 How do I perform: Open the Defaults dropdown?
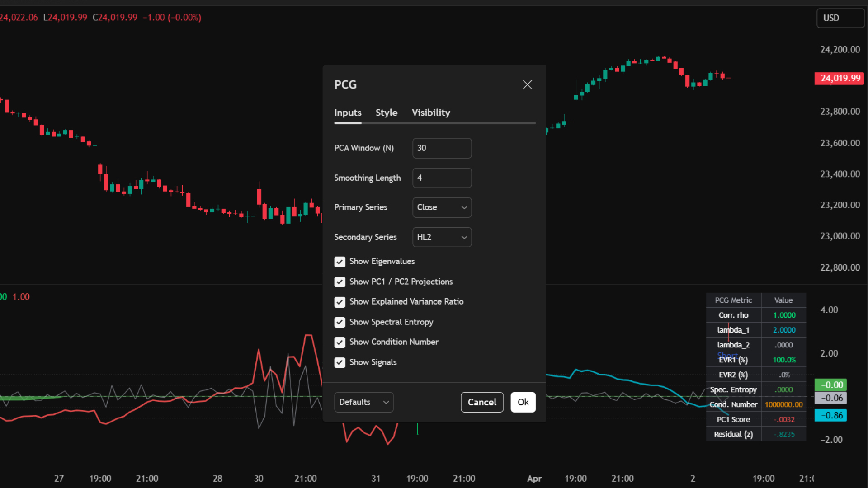pyautogui.click(x=363, y=402)
